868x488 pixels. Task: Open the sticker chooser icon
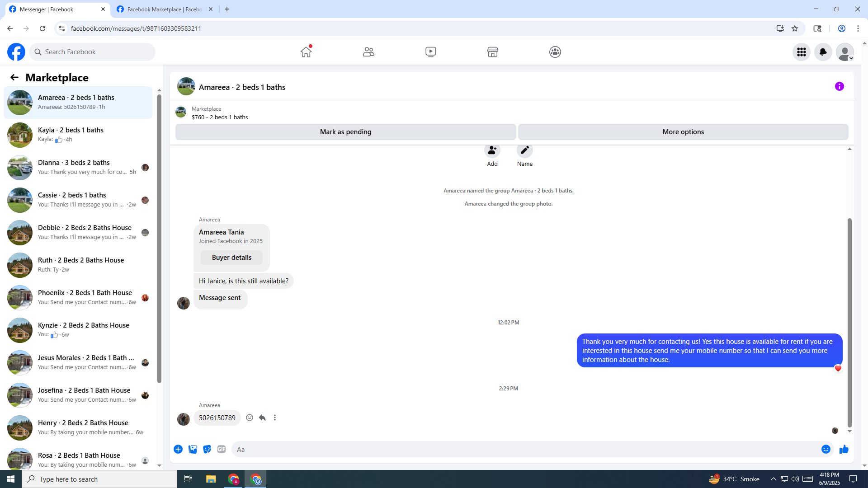pyautogui.click(x=207, y=449)
